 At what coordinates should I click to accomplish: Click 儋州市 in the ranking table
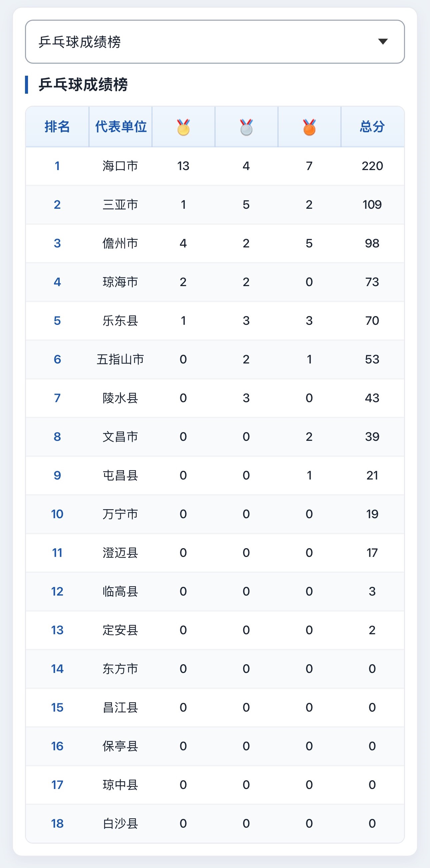[120, 243]
